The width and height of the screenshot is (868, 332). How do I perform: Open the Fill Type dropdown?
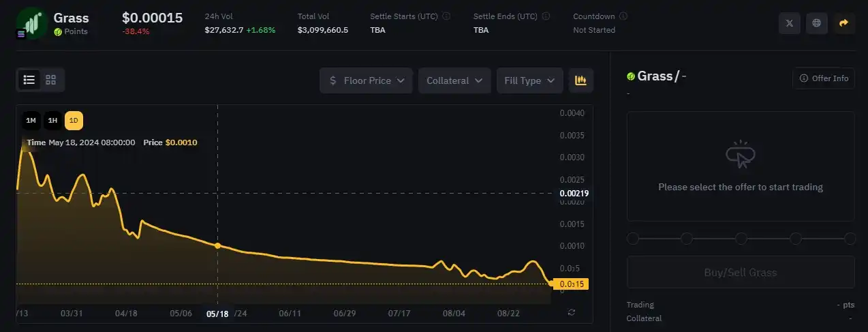(x=529, y=80)
